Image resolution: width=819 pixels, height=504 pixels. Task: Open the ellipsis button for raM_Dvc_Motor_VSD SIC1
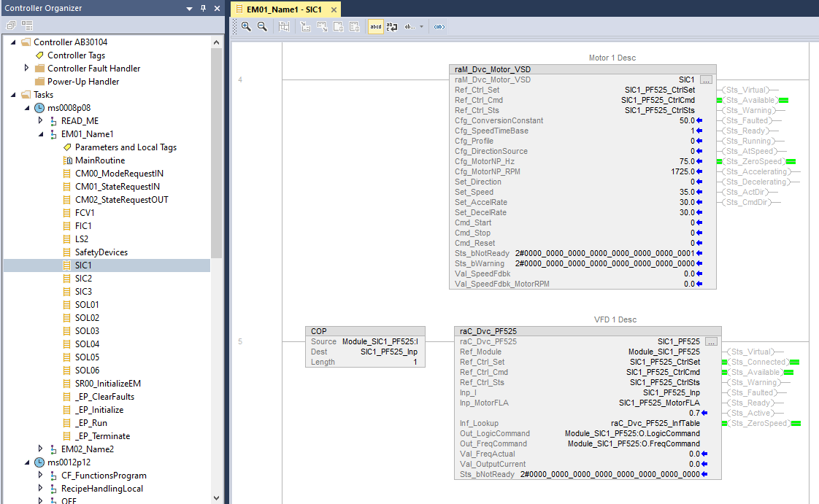706,80
